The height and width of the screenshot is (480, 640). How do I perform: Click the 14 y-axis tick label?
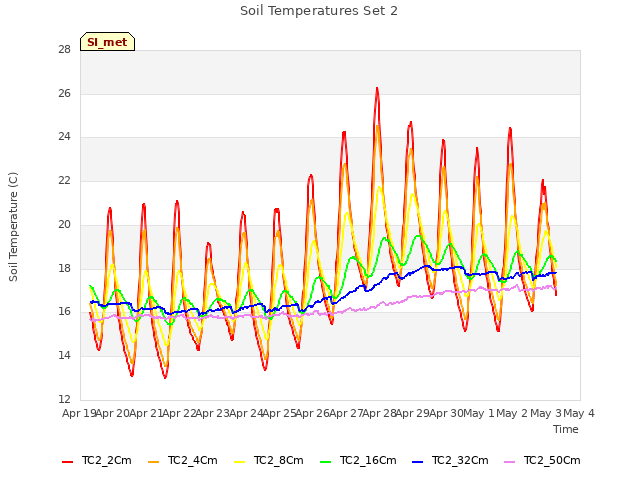[x=64, y=356]
